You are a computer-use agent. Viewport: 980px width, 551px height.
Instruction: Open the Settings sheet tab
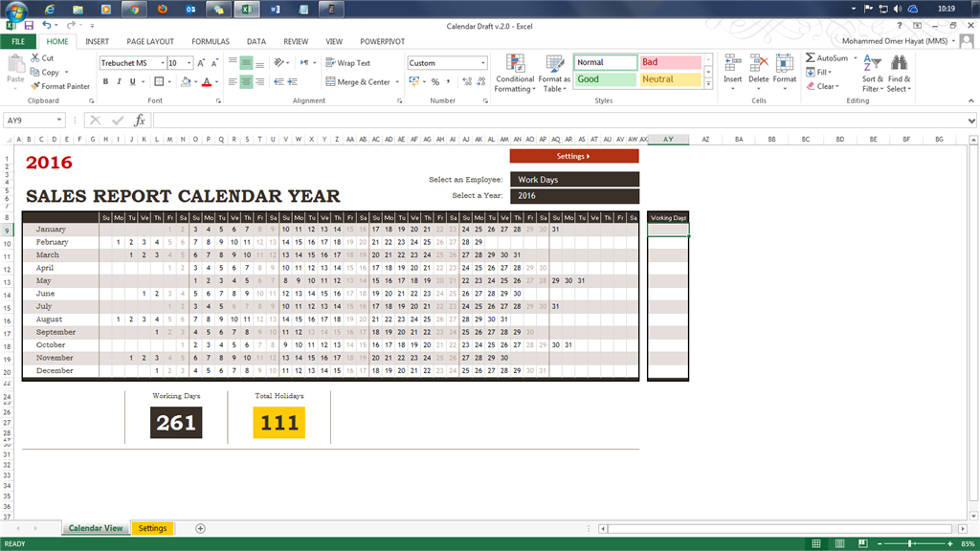[152, 528]
